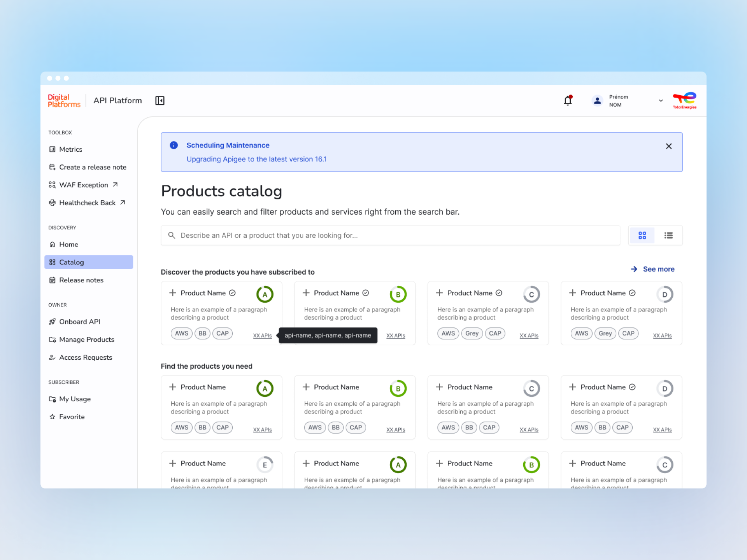The height and width of the screenshot is (560, 747).
Task: Collapse the sidebar with the panel toggle icon
Action: pos(160,101)
